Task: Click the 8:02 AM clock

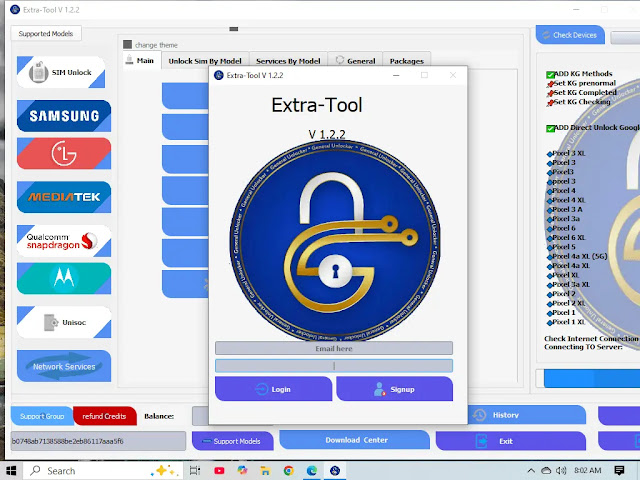Action: (588, 471)
